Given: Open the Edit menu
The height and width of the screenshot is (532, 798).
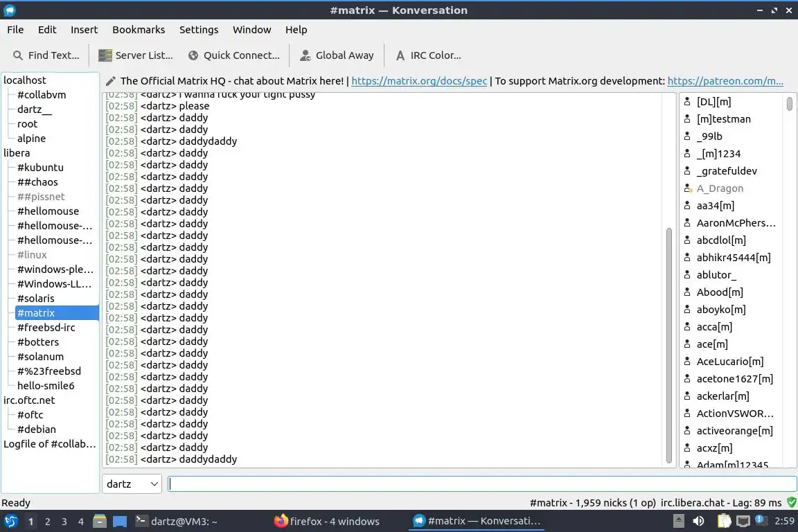Looking at the screenshot, I should click(47, 30).
